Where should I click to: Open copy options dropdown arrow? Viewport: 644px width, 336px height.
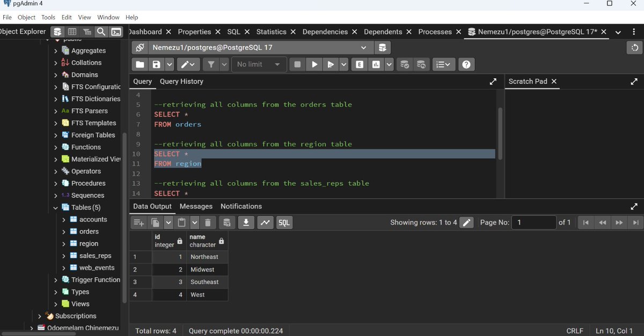pyautogui.click(x=169, y=222)
